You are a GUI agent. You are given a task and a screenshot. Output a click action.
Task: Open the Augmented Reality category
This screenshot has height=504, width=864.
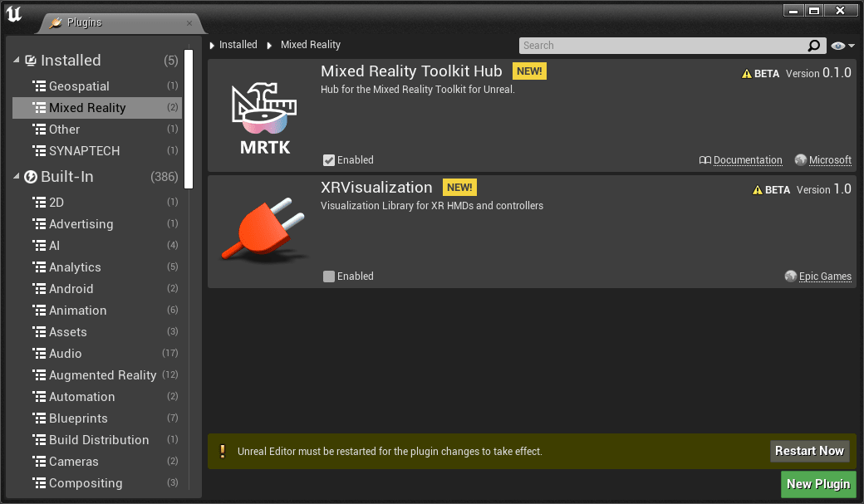click(x=97, y=374)
